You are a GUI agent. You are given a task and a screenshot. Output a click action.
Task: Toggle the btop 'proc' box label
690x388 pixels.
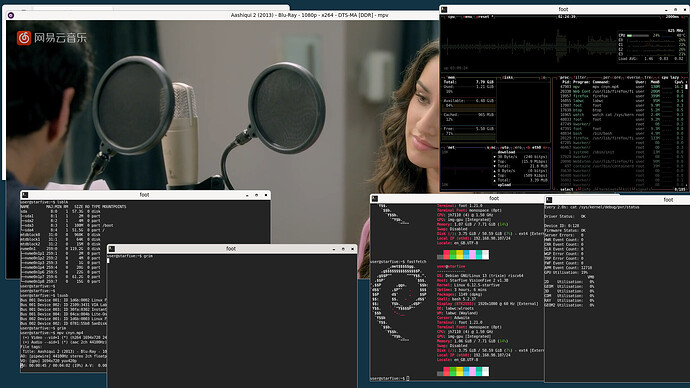click(564, 77)
